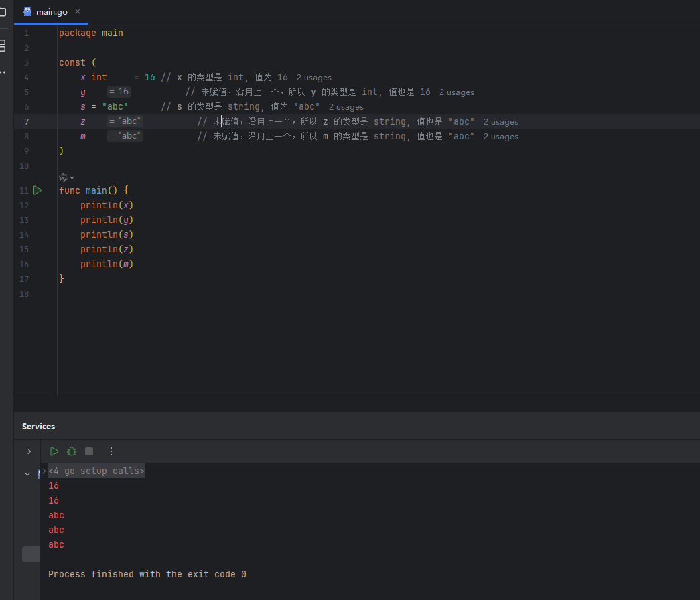The image size is (700, 600).
Task: Open the tool window icon in left sidebar
Action: tap(3, 12)
